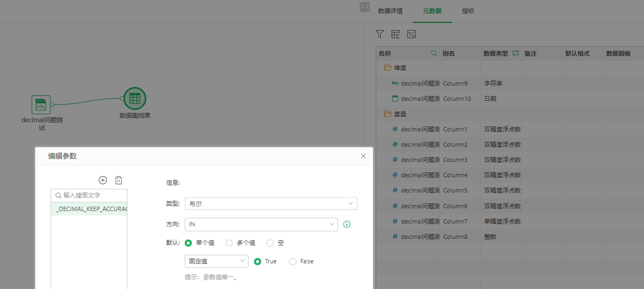Click the Column8 alias cell
Image resolution: width=644 pixels, height=289 pixels.
[460, 237]
